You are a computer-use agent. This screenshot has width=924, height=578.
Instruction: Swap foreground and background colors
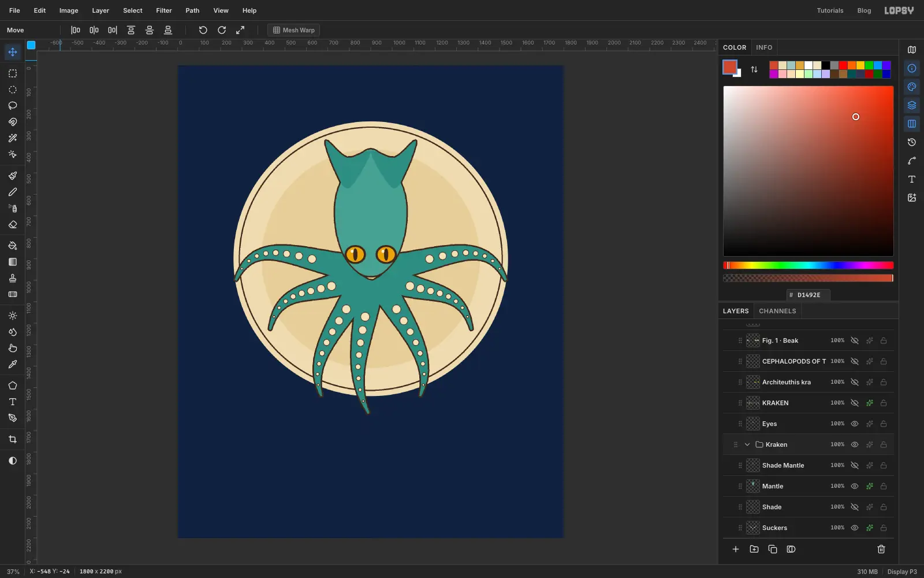point(754,69)
